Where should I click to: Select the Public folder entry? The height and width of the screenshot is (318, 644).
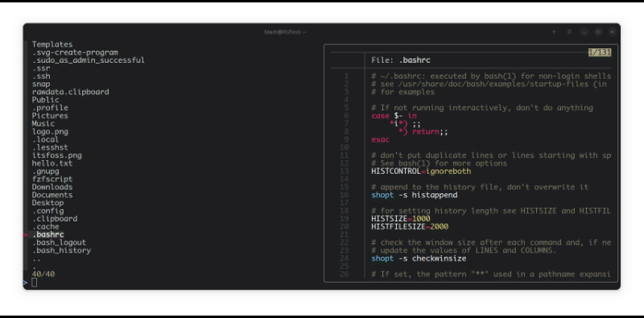(x=46, y=100)
